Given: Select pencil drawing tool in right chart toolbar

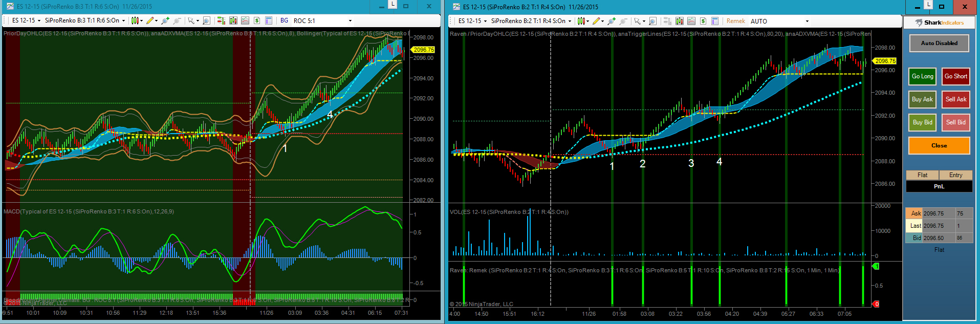Looking at the screenshot, I should [x=596, y=21].
